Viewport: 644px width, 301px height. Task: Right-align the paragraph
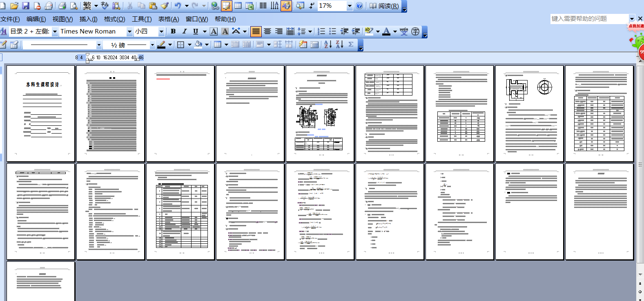[279, 31]
